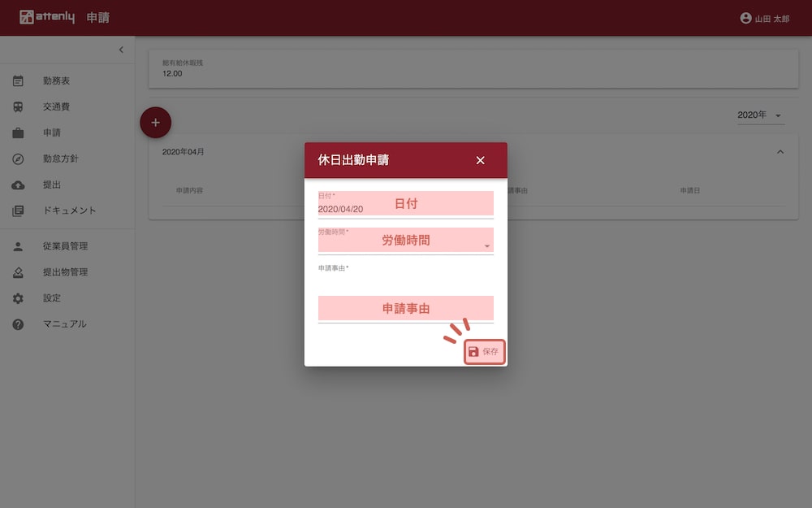
Task: Click the briefcase icon for 申請
Action: click(x=18, y=133)
